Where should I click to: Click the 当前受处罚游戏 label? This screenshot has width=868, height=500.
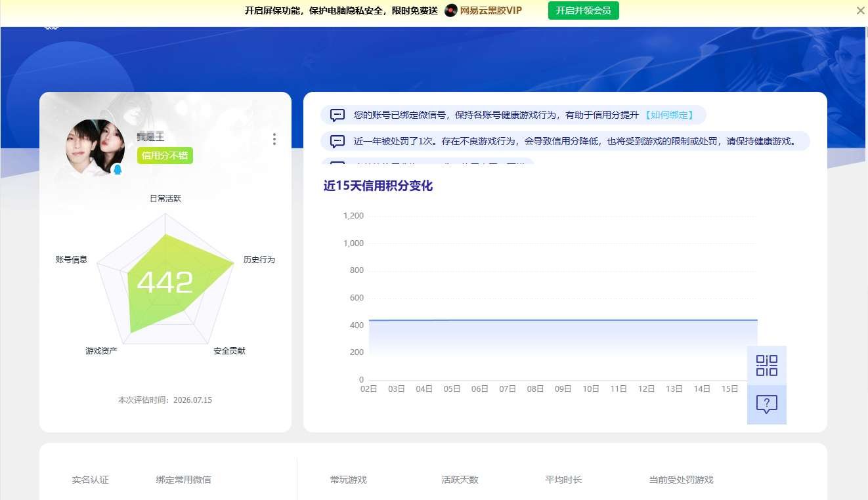click(x=681, y=480)
